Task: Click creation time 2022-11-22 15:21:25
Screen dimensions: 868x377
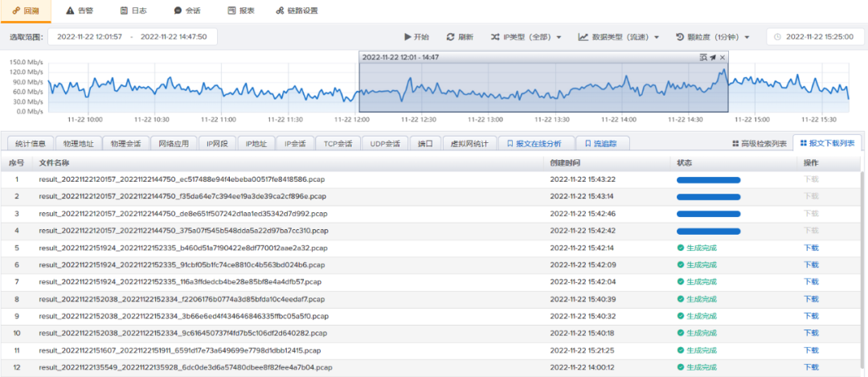Action: pyautogui.click(x=581, y=350)
